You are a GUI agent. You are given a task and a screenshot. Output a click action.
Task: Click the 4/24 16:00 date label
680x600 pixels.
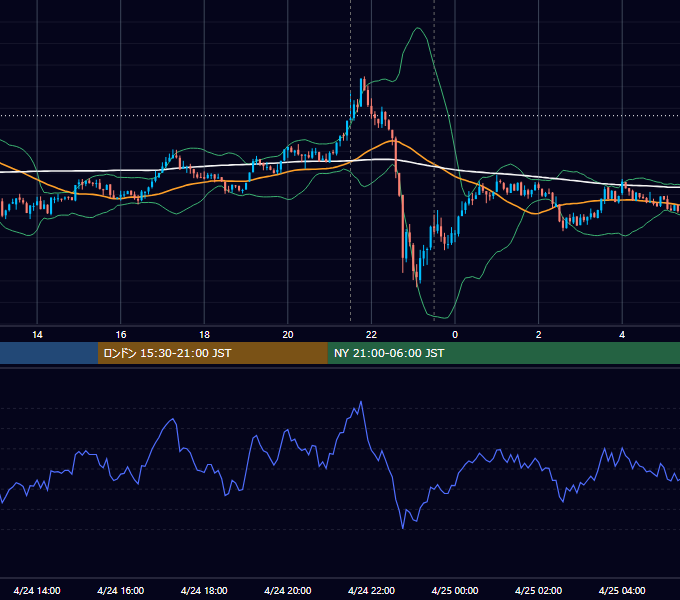coord(121,590)
